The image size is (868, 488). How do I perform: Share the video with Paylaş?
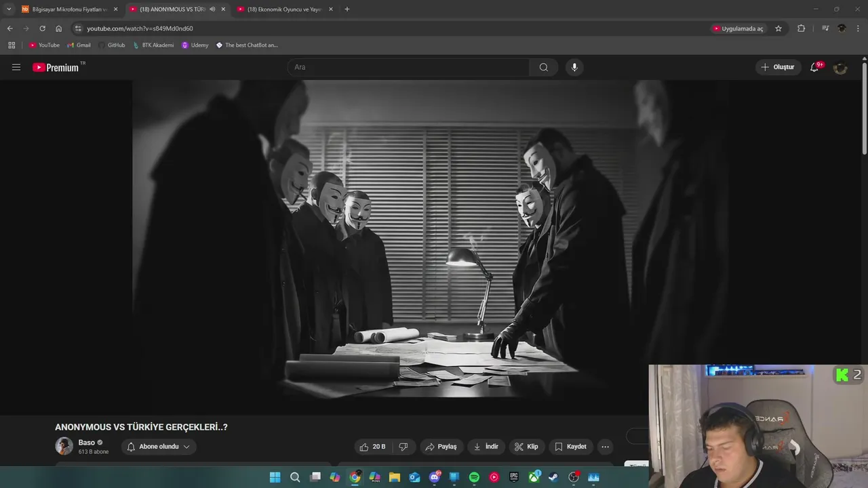point(441,447)
